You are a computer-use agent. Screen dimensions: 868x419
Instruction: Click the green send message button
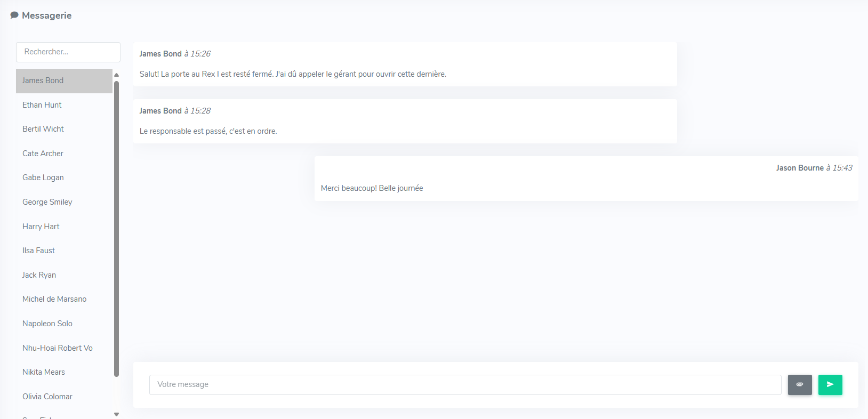830,384
